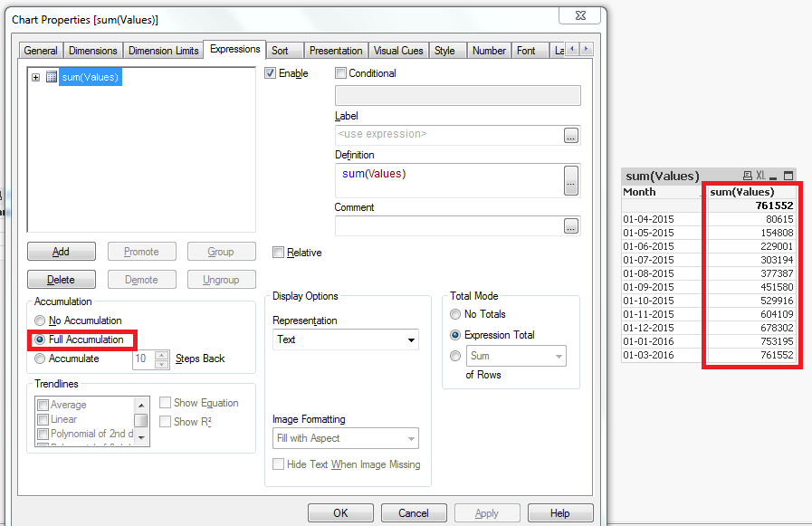Open the Comment editor ellipsis button

point(570,226)
